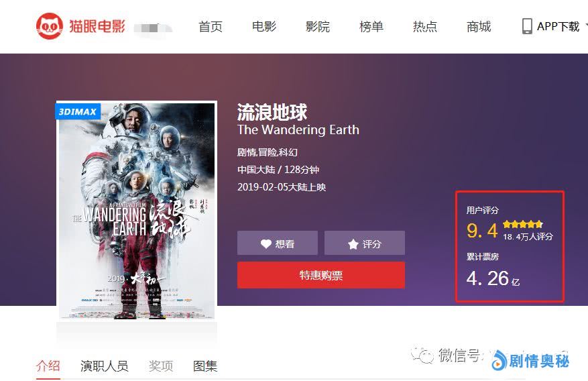This screenshot has width=588, height=381.
Task: Click the red 特惠购票 button
Action: point(321,275)
